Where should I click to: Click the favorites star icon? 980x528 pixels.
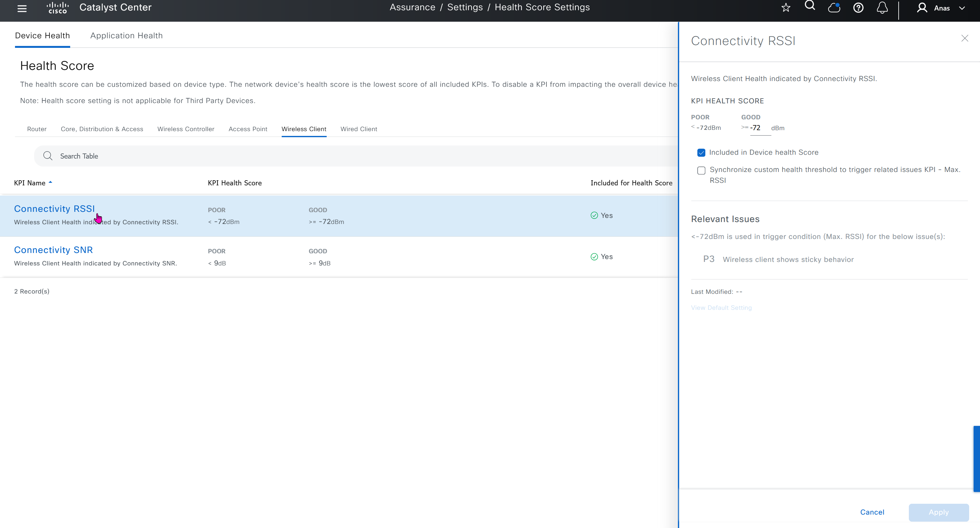click(786, 8)
